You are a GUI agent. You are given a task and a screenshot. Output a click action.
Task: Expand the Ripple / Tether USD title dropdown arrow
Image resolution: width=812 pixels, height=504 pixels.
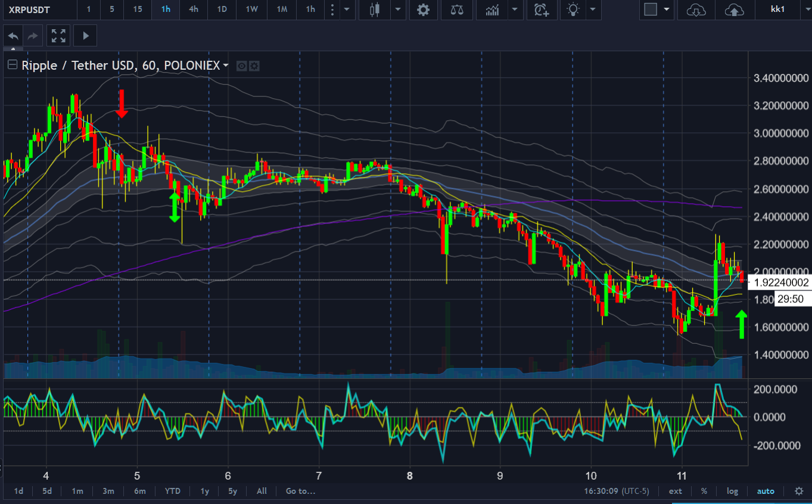coord(226,66)
